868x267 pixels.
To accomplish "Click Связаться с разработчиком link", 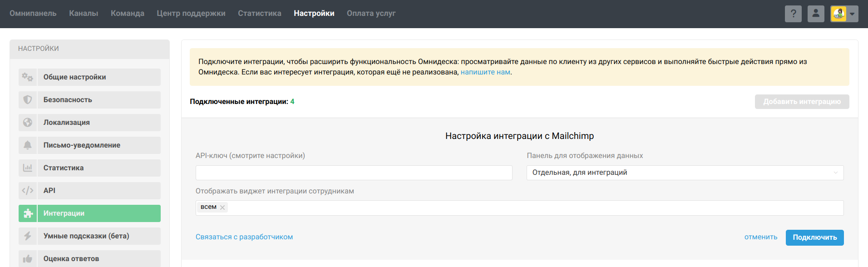I will [x=244, y=237].
